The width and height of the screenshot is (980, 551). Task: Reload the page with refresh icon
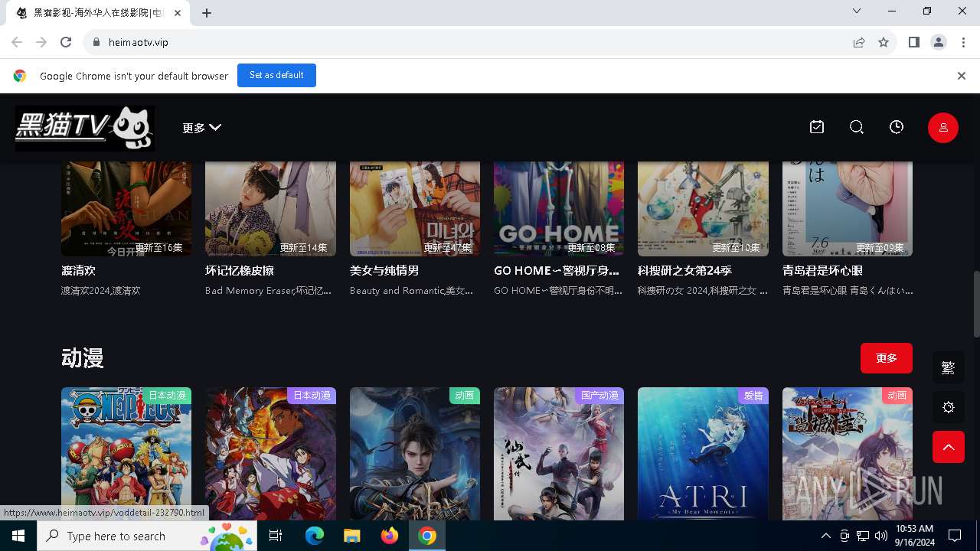point(66,42)
